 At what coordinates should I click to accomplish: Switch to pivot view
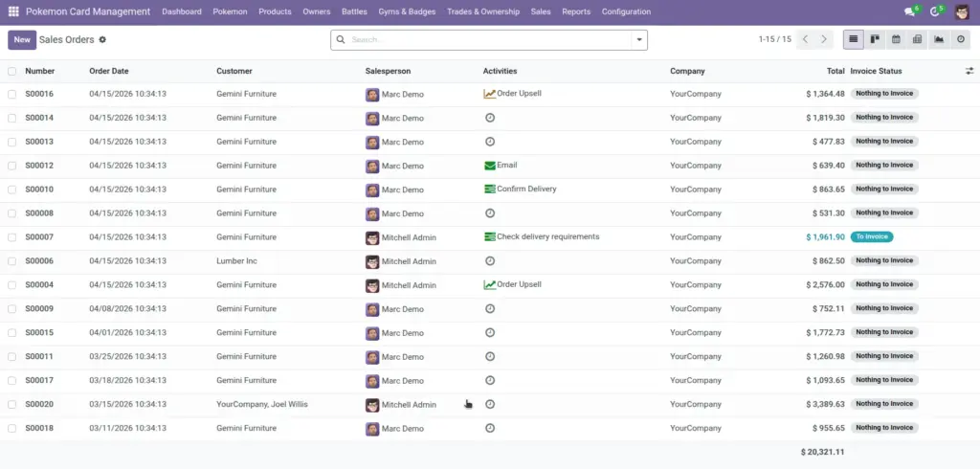[918, 39]
